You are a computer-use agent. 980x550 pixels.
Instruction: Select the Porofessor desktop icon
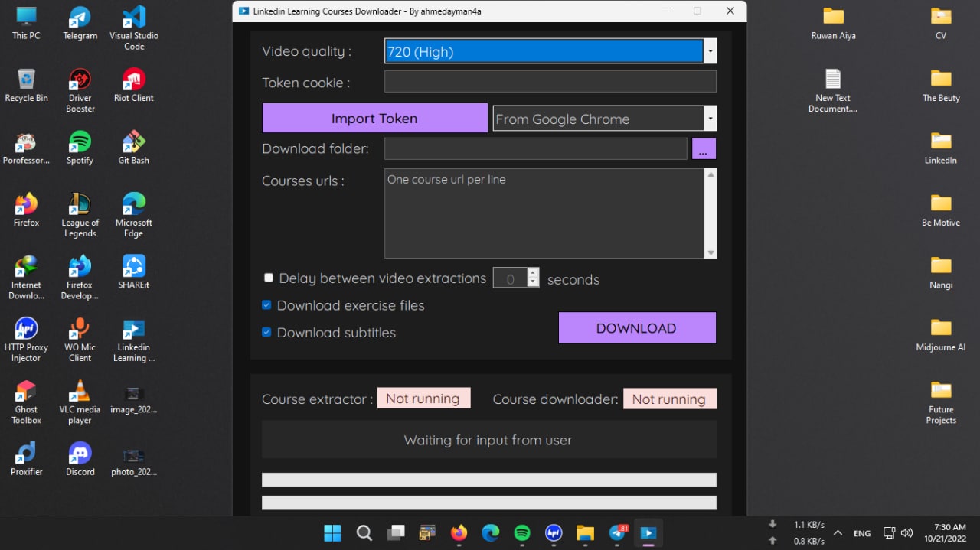tap(26, 148)
